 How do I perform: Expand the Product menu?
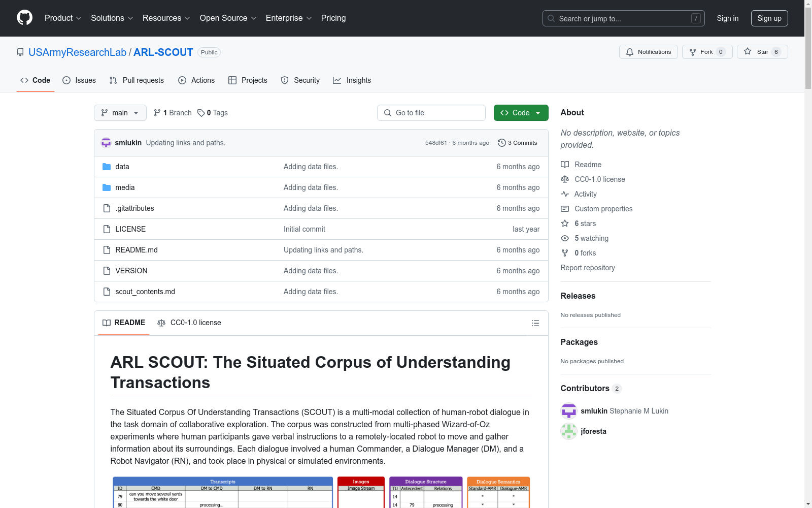(63, 18)
